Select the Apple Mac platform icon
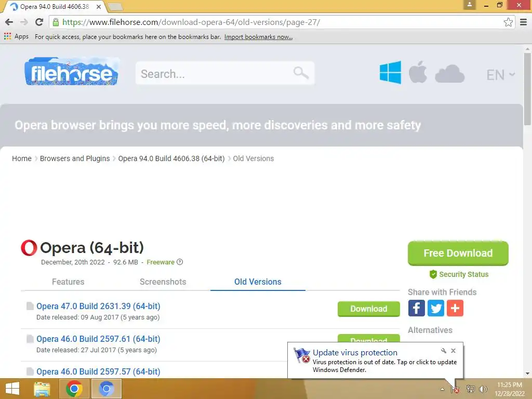Viewport: 532px width, 399px height. coord(418,72)
